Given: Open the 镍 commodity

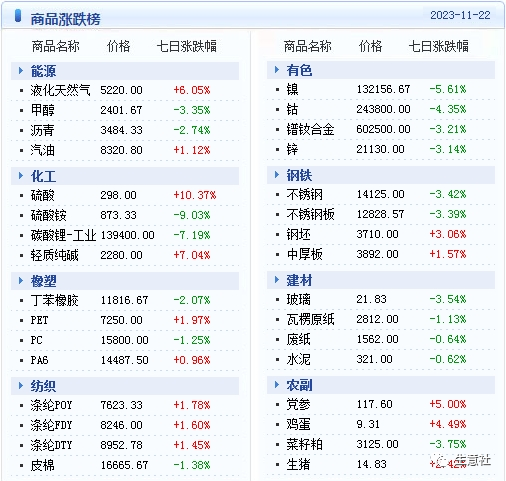Looking at the screenshot, I should coord(292,89).
